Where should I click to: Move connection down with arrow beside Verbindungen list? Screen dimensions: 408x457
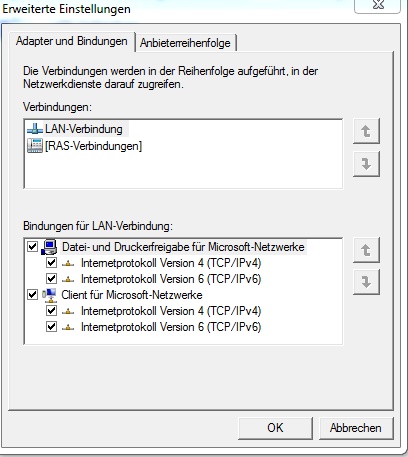pos(366,164)
